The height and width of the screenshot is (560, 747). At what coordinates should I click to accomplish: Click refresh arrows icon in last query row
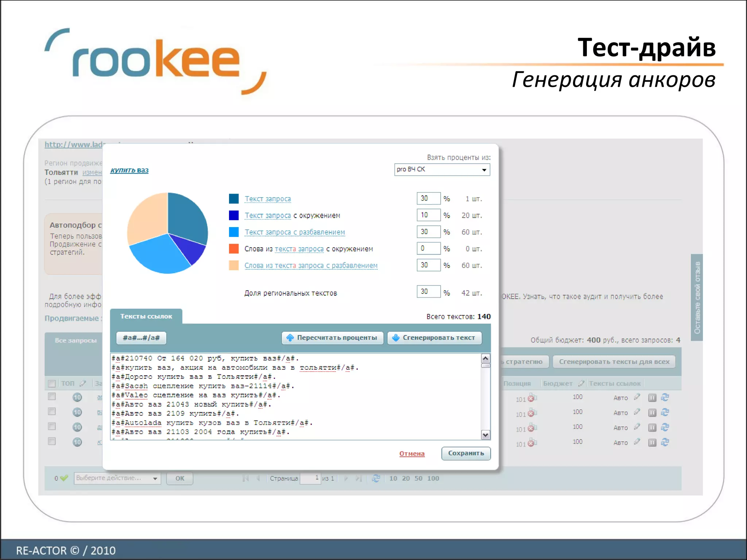[x=665, y=442]
